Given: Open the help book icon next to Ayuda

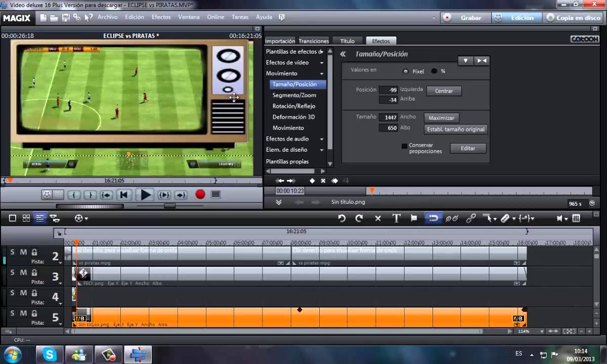Looking at the screenshot, I should point(282,17).
